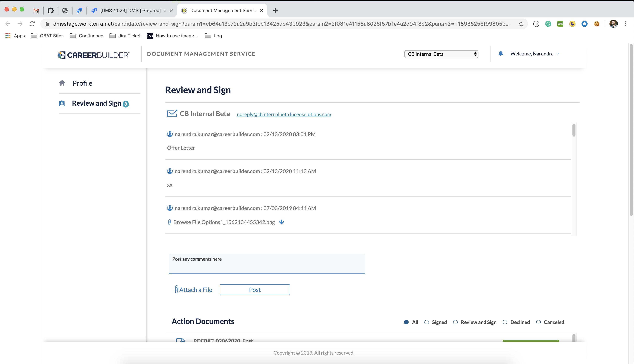634x364 pixels.
Task: Go to Profile in sidebar
Action: (x=82, y=83)
